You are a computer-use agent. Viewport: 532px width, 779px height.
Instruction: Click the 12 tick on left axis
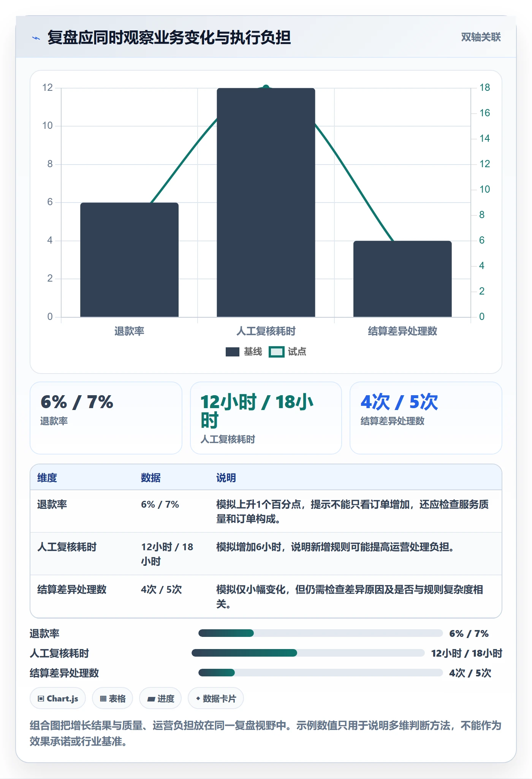(x=47, y=87)
